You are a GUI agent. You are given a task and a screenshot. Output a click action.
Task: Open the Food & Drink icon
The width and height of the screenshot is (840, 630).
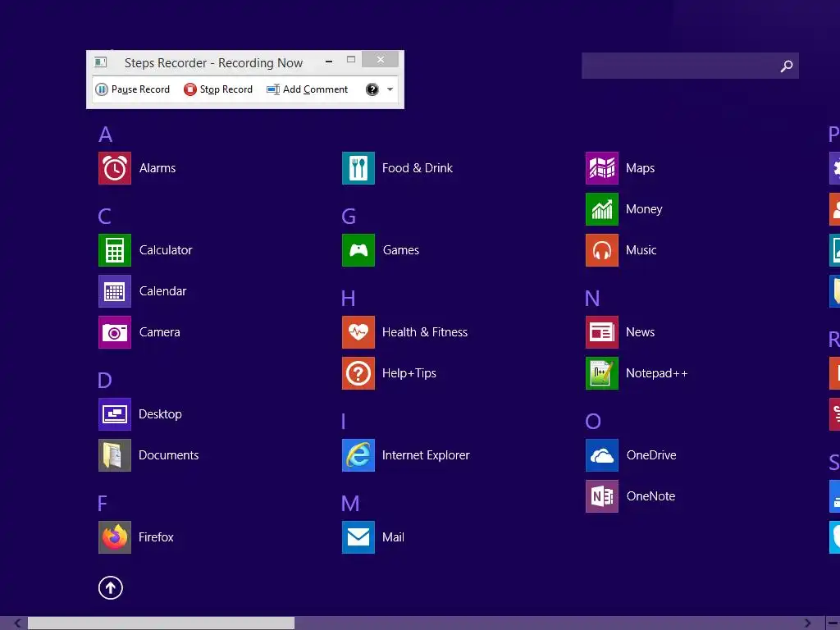(x=358, y=168)
